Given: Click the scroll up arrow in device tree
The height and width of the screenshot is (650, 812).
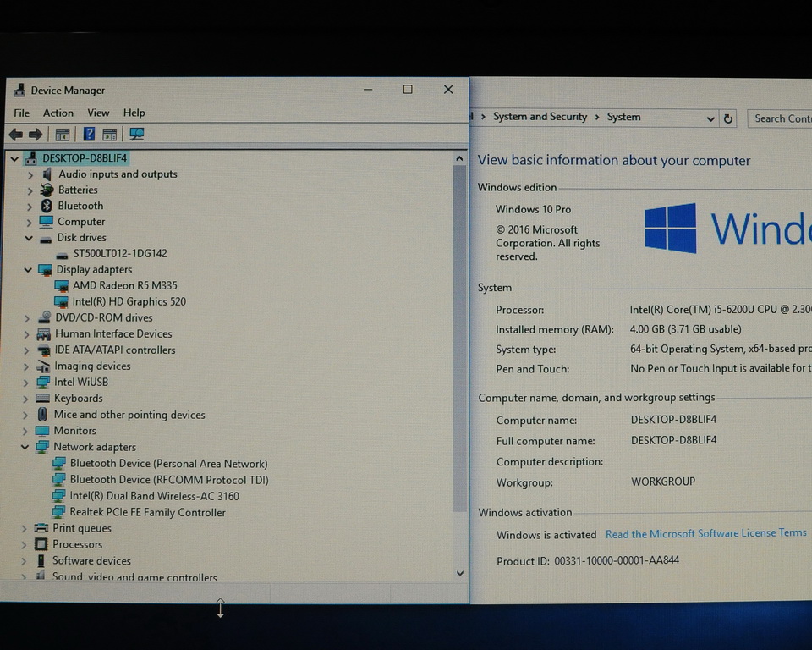Looking at the screenshot, I should click(459, 158).
